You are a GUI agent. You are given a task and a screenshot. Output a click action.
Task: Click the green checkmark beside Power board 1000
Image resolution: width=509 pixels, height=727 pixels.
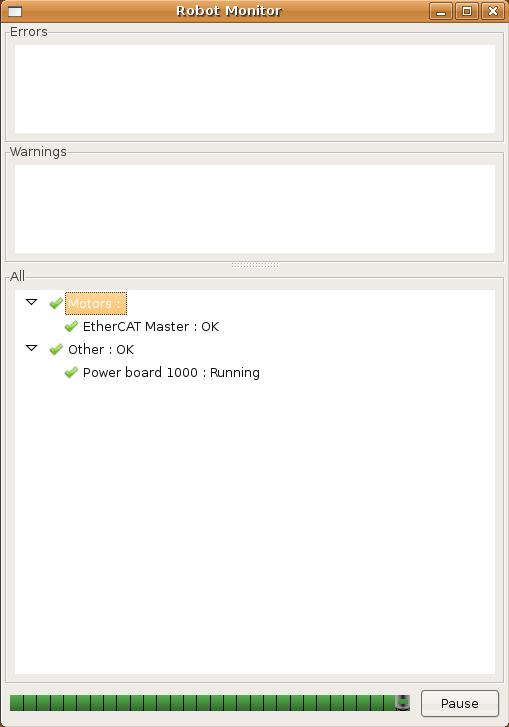71,372
